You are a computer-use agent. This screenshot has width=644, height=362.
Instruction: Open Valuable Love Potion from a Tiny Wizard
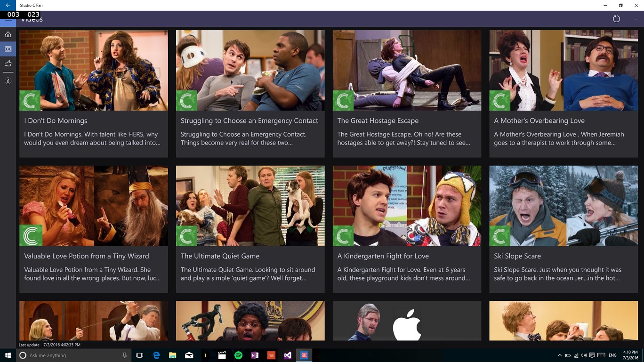click(x=94, y=229)
